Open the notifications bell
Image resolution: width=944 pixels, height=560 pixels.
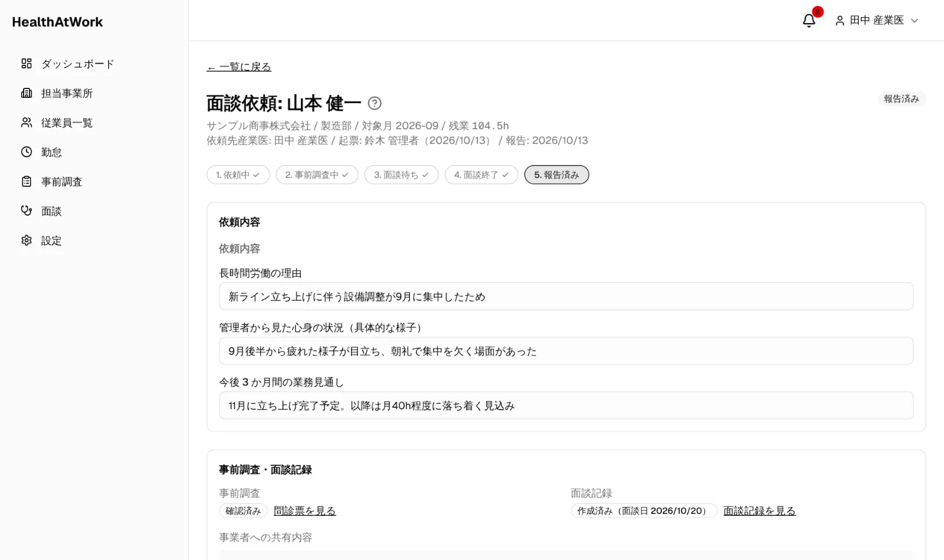tap(809, 21)
